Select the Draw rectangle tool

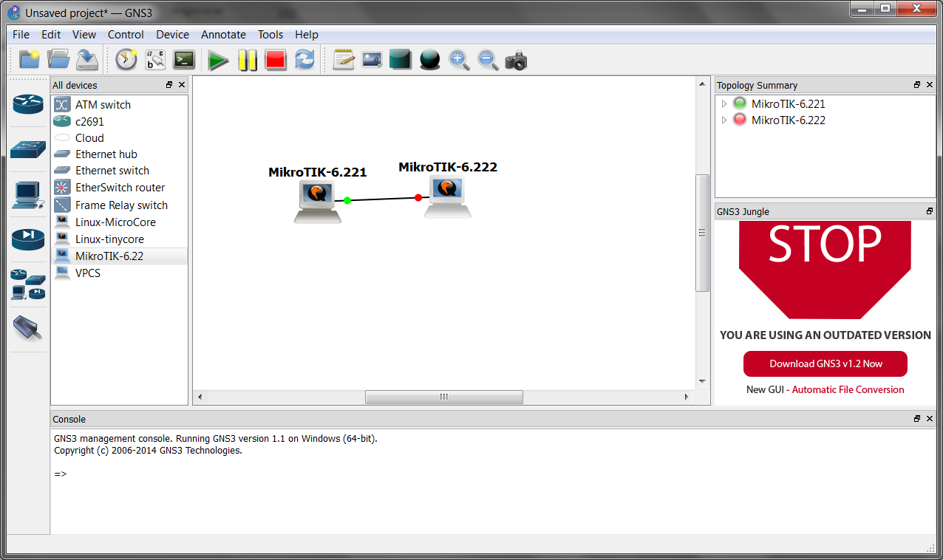(x=400, y=60)
